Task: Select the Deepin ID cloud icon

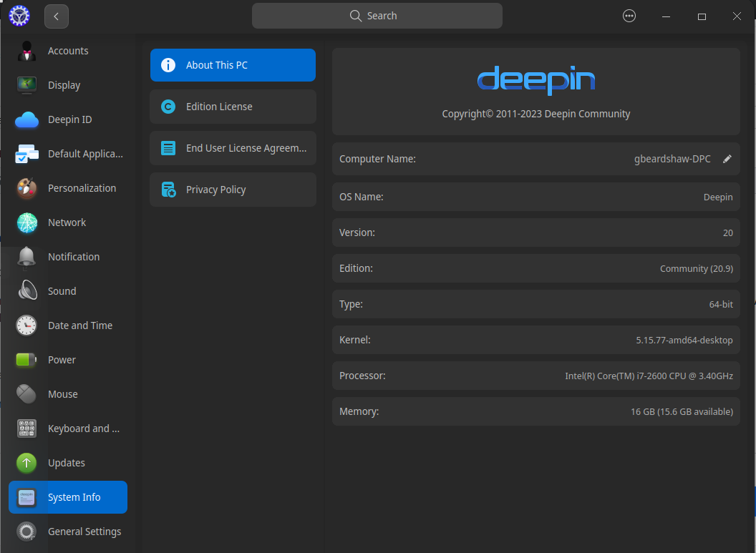Action: coord(27,119)
